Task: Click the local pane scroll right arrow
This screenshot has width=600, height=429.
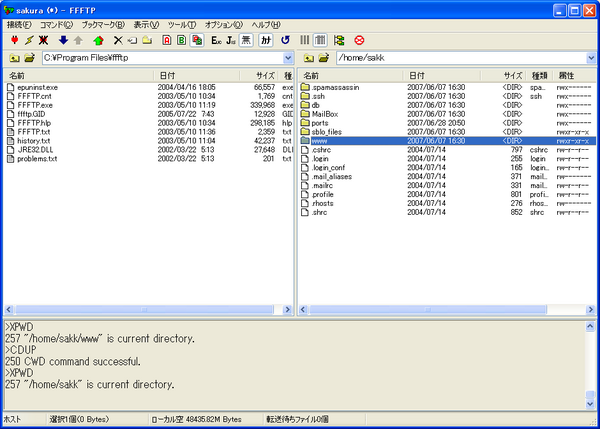Action: 287,310
